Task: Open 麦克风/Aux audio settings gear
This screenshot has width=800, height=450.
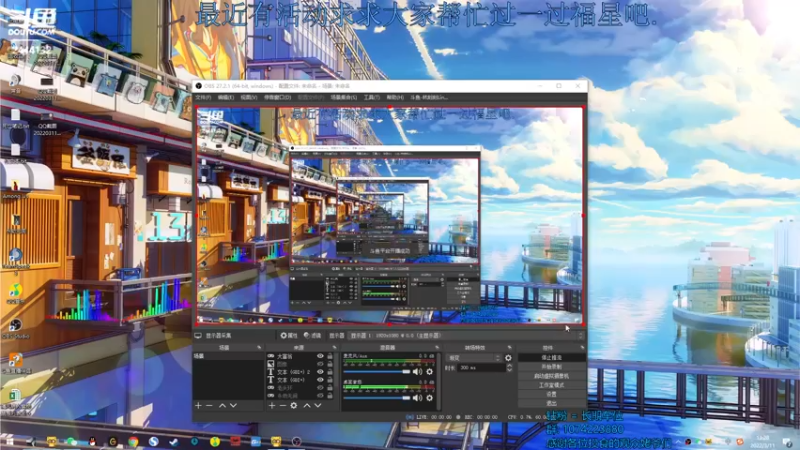Action: pyautogui.click(x=430, y=371)
